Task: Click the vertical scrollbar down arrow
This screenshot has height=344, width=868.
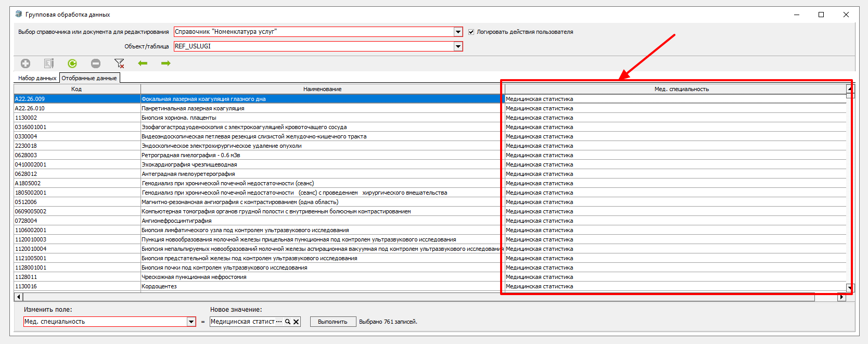Action: pyautogui.click(x=850, y=287)
